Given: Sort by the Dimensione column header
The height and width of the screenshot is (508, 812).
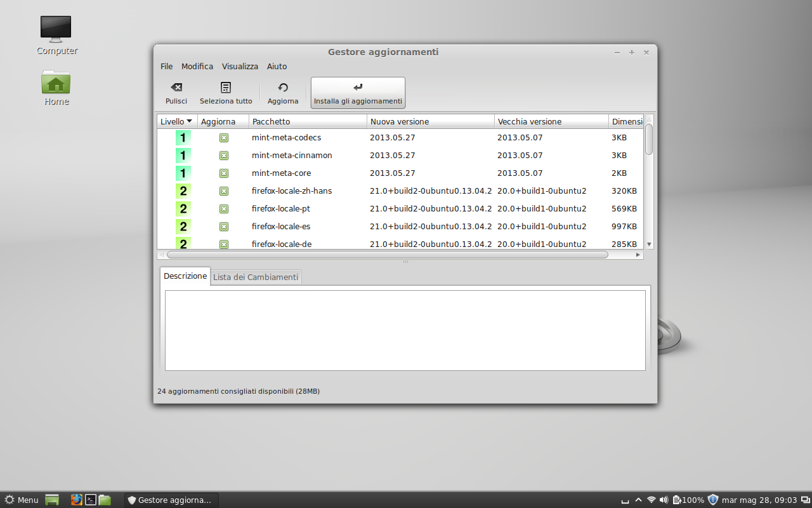Looking at the screenshot, I should point(626,121).
